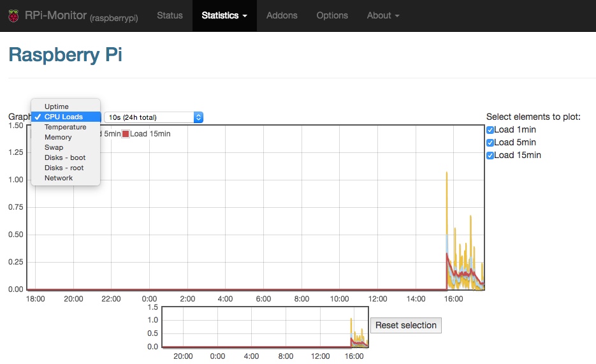Viewport: 596px width, 364px height.
Task: Click the small overview graph below the chart
Action: pyautogui.click(x=265, y=327)
